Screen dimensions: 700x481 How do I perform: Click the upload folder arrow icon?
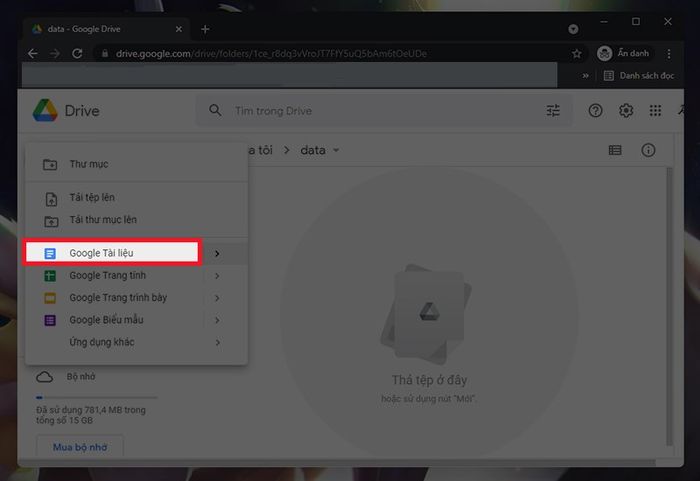(x=51, y=221)
